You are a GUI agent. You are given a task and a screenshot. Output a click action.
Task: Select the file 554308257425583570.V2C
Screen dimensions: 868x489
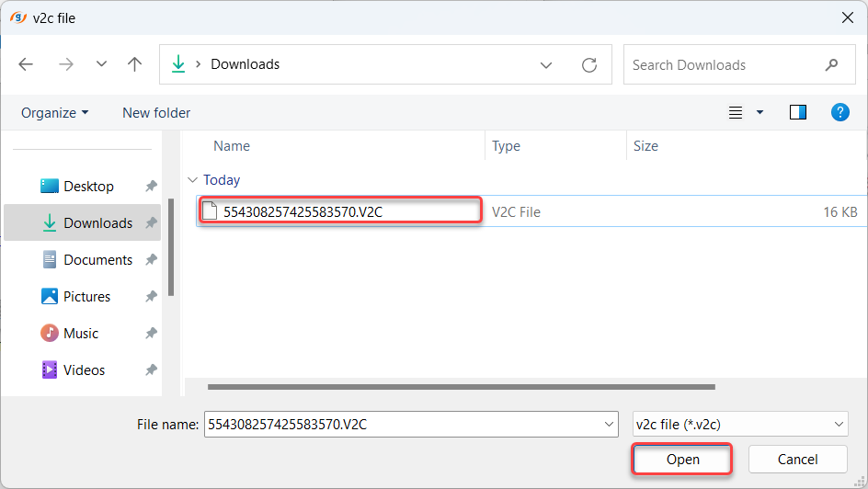pos(303,211)
